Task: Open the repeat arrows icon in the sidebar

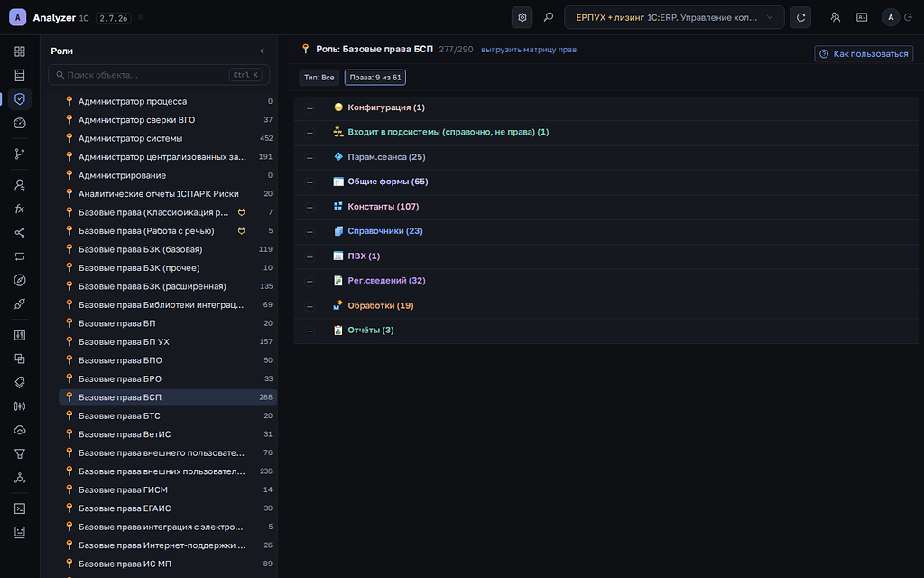Action: pos(20,256)
